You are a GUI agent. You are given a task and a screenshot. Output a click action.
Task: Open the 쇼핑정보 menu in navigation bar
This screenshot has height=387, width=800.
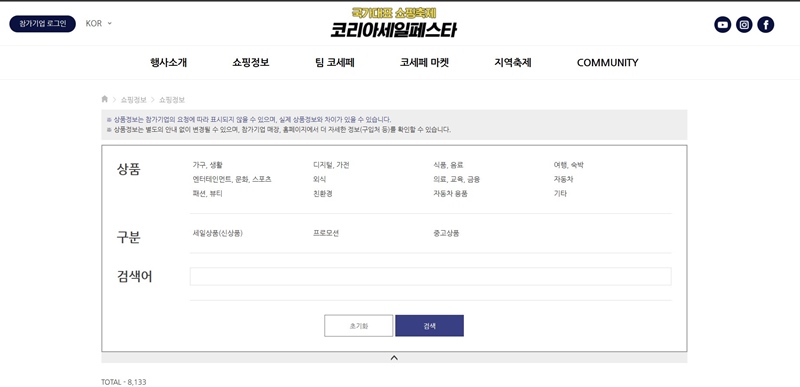pyautogui.click(x=251, y=63)
